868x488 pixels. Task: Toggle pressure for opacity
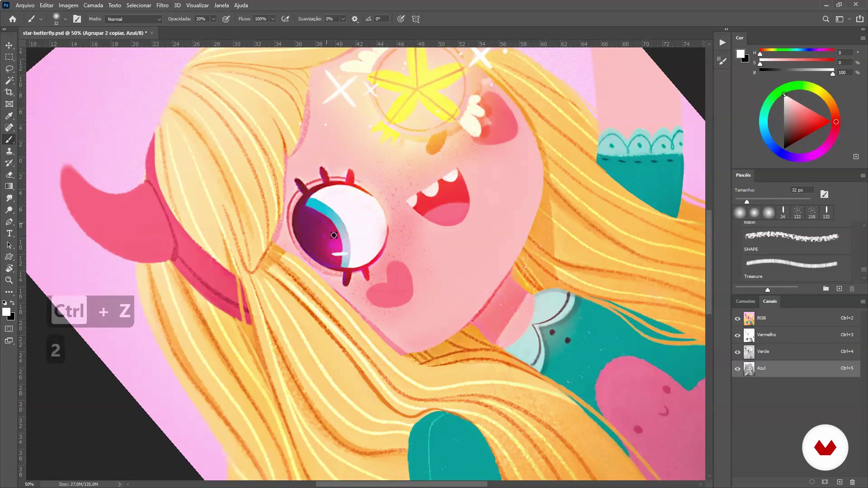[226, 19]
